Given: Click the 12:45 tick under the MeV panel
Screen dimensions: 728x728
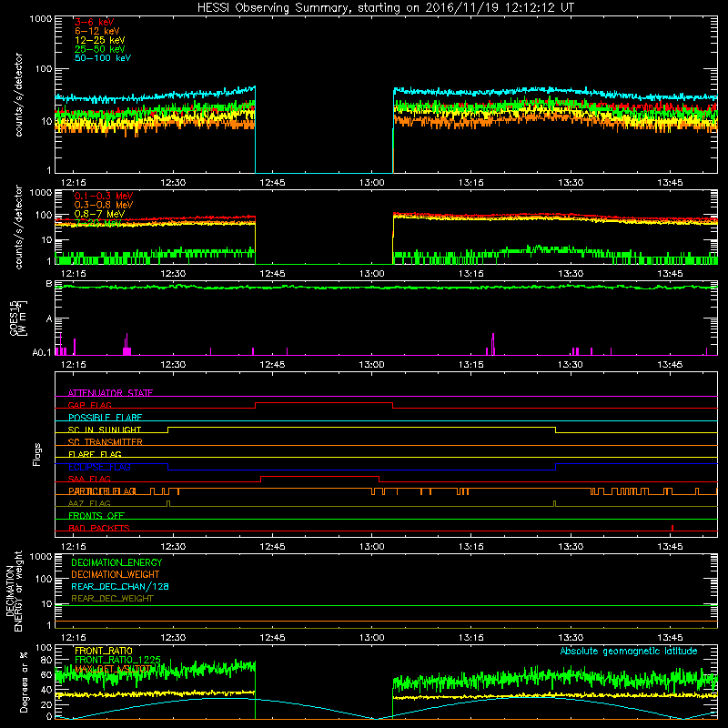Looking at the screenshot, I should [272, 274].
